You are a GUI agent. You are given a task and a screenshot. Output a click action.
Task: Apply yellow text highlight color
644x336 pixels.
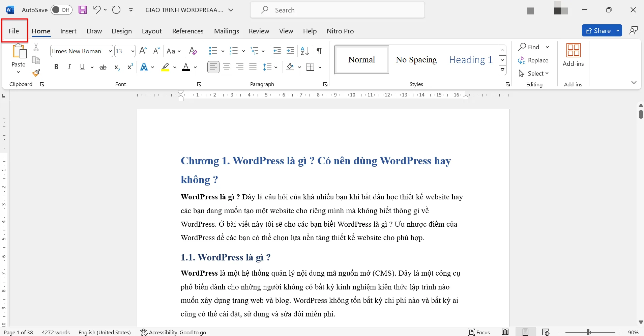pos(165,67)
